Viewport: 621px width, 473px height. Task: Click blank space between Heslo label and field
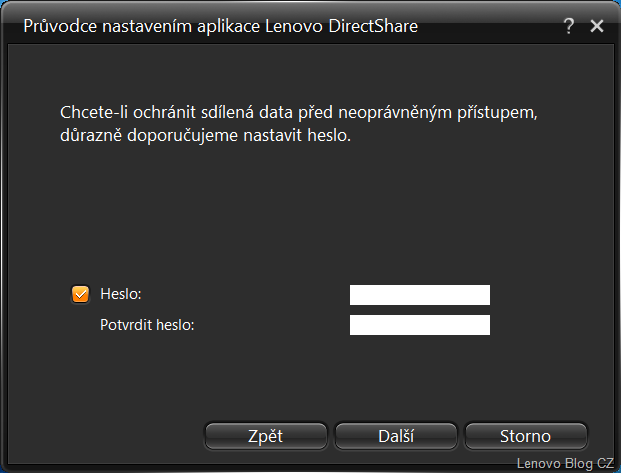[x=250, y=294]
